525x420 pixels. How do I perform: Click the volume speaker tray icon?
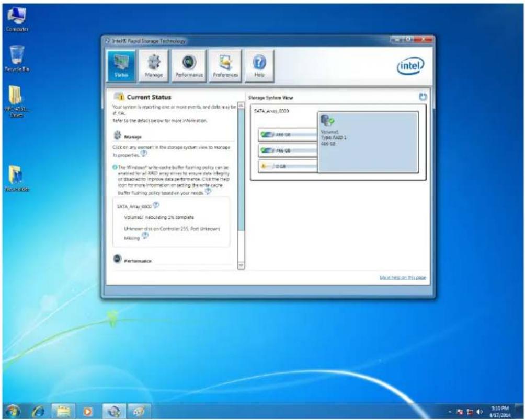480,412
